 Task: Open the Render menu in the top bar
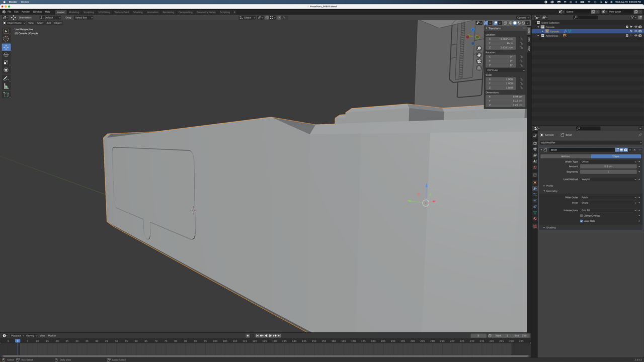[x=26, y=12]
